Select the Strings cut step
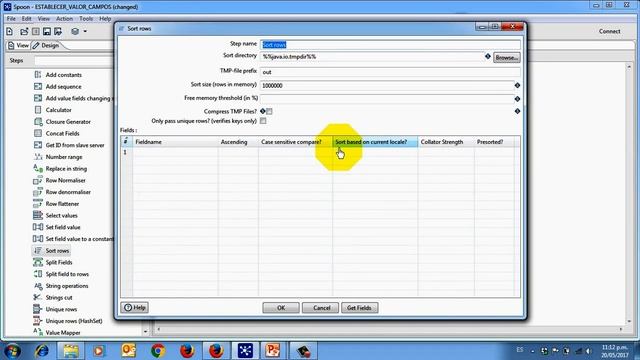 (59, 298)
